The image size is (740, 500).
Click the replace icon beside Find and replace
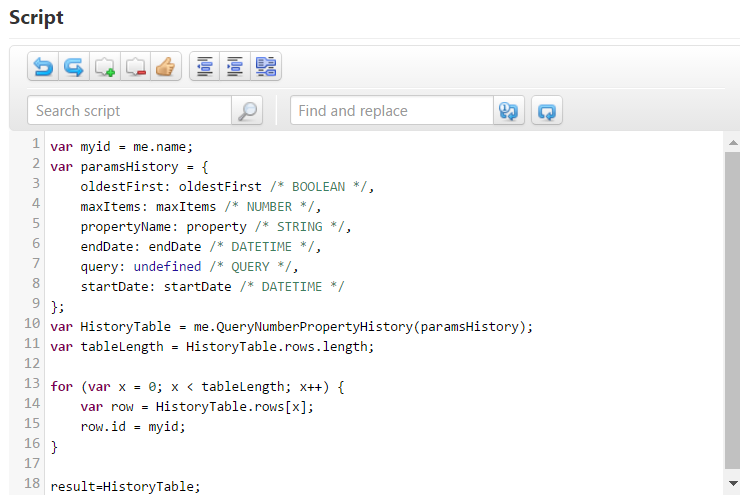point(509,110)
